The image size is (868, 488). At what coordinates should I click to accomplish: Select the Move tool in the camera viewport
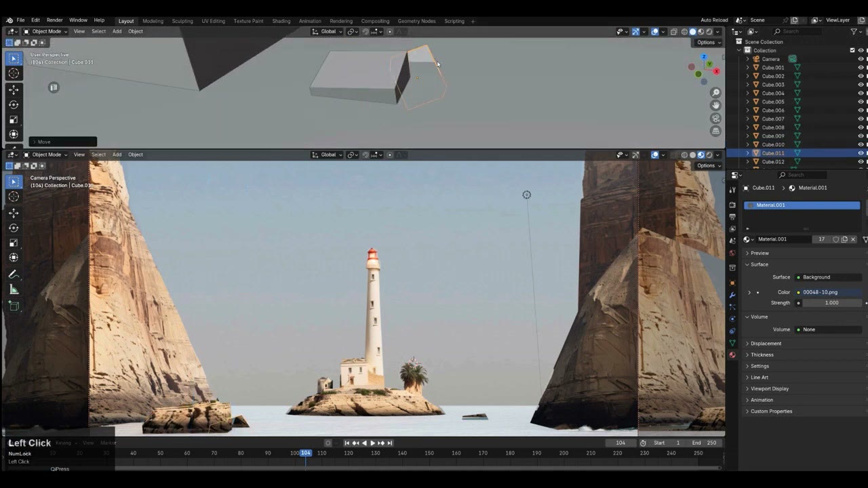[14, 213]
